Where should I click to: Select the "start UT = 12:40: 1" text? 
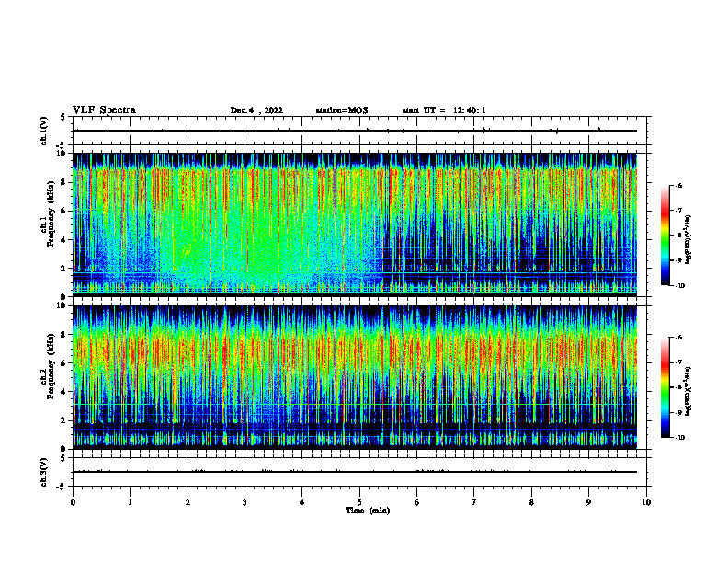pyautogui.click(x=444, y=110)
